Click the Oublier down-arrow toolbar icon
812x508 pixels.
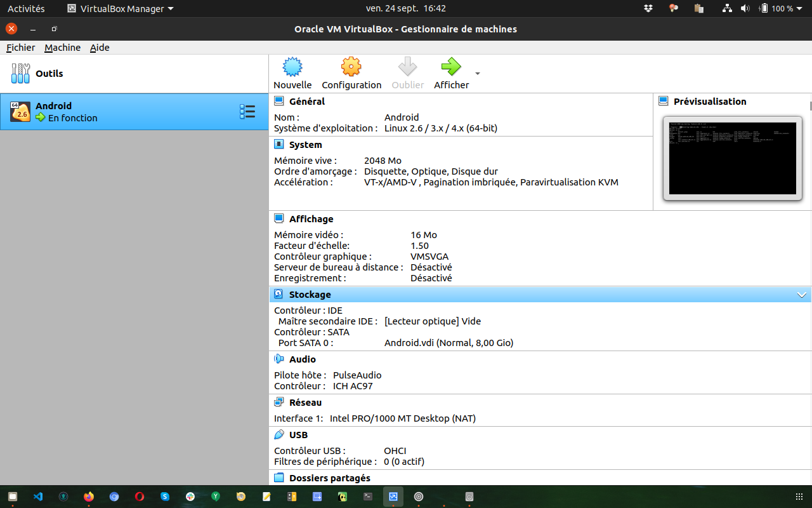pos(407,67)
